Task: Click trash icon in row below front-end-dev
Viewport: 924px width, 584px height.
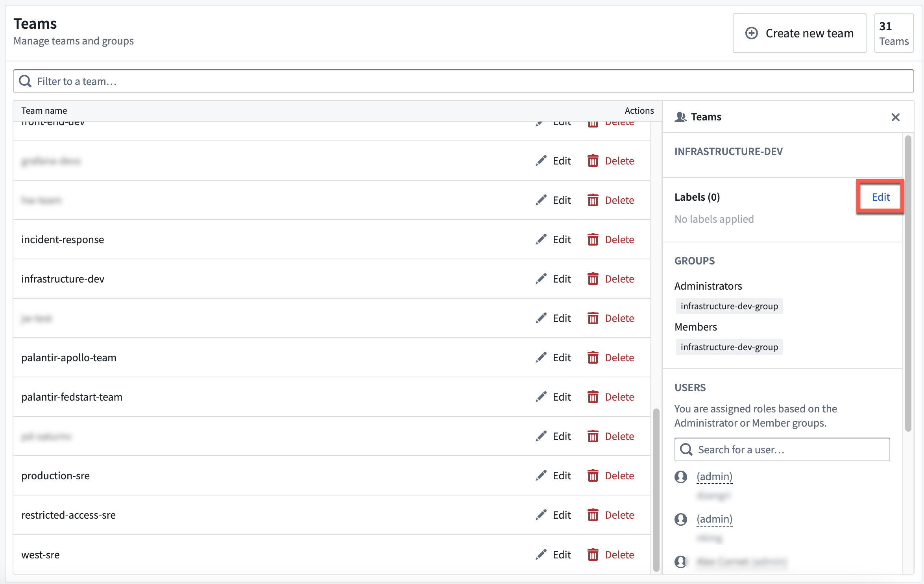Action: pyautogui.click(x=593, y=161)
